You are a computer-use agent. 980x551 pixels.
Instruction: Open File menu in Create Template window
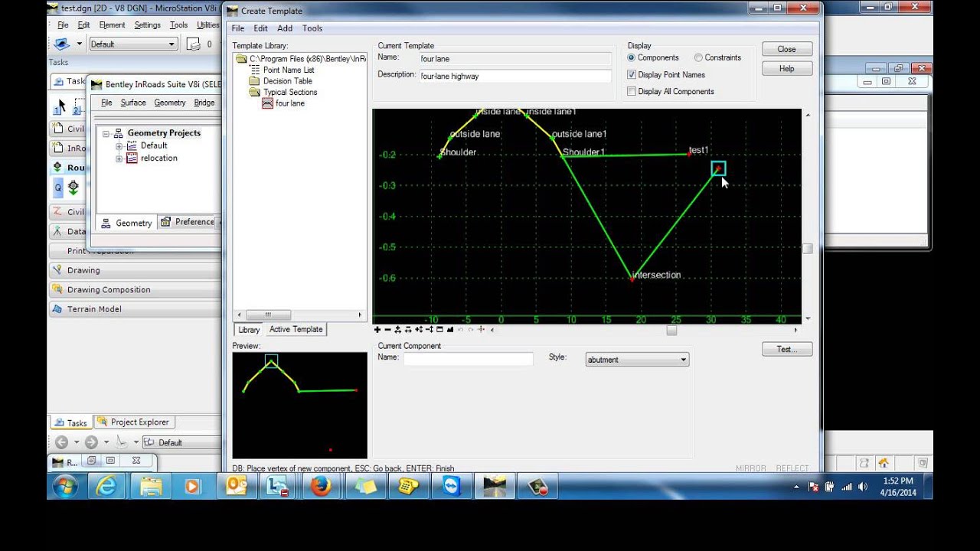(x=238, y=28)
